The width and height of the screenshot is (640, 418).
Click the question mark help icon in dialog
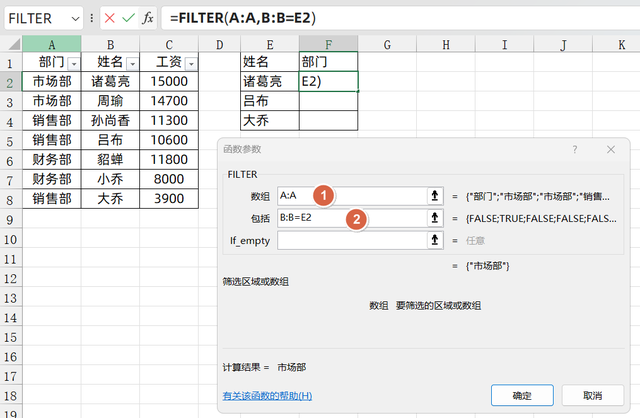click(575, 149)
